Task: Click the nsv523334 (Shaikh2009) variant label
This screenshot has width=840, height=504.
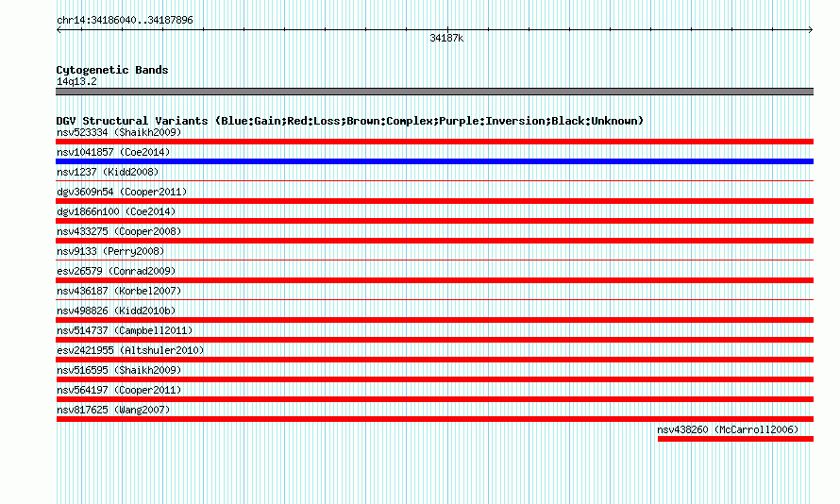Action: click(x=119, y=132)
